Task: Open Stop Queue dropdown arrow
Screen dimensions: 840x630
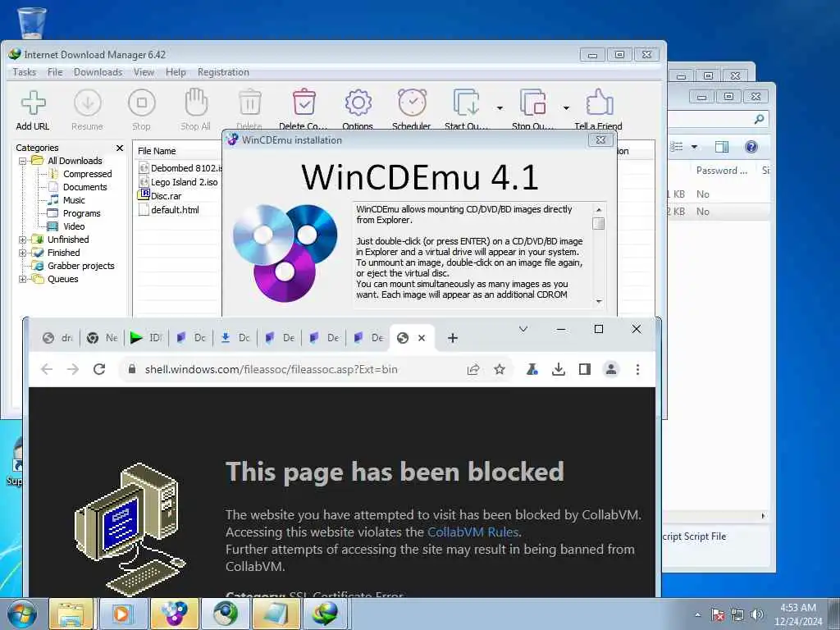Action: pyautogui.click(x=566, y=108)
